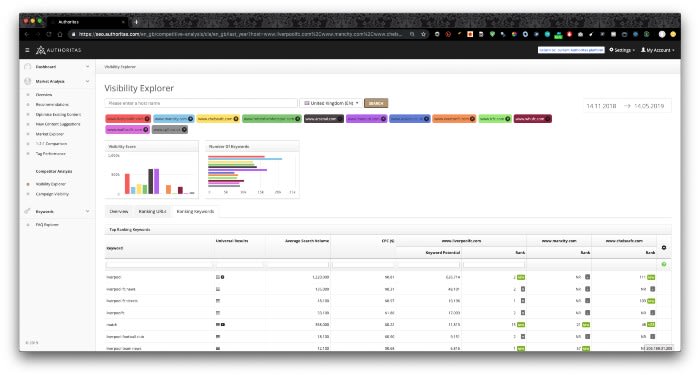Remove the light blue mancity.com tag via its x
700x377 pixels.
coord(191,119)
